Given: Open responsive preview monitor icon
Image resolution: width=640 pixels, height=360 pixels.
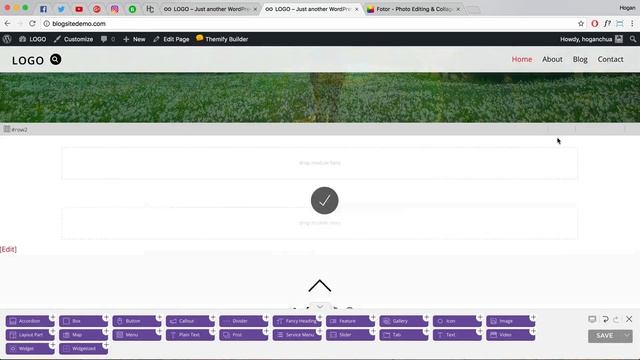Looking at the screenshot, I should [592, 319].
